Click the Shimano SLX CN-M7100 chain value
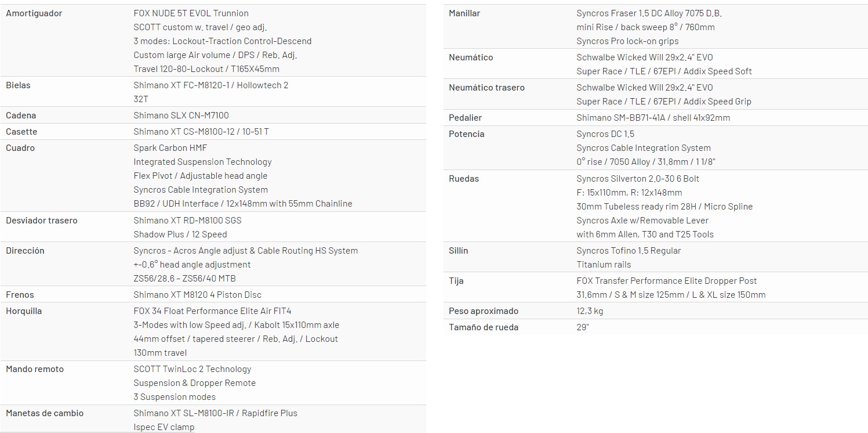Screen dimensions: 868x433 click(x=181, y=116)
